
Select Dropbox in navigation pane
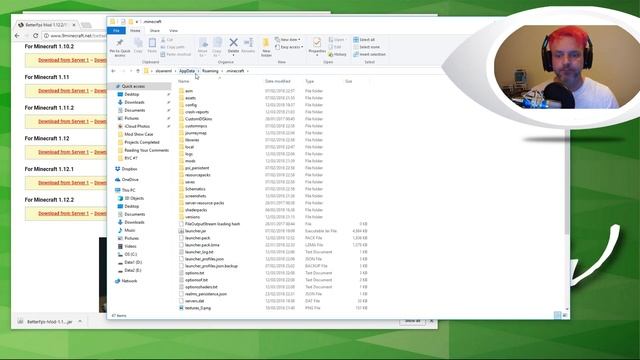coord(126,169)
